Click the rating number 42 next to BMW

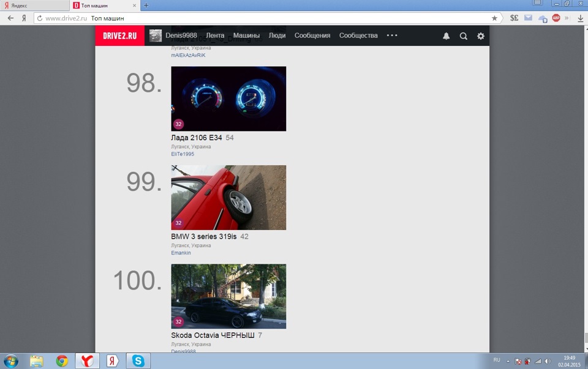point(244,237)
